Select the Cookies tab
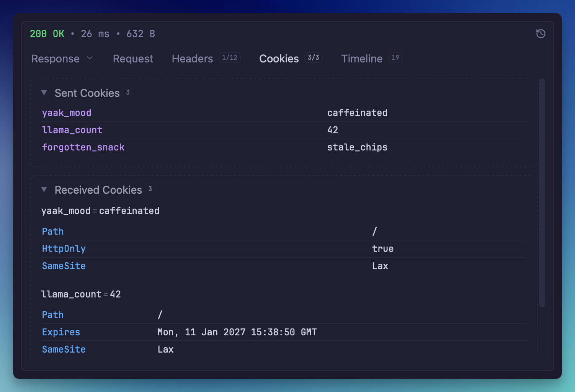This screenshot has width=575, height=392. point(279,59)
